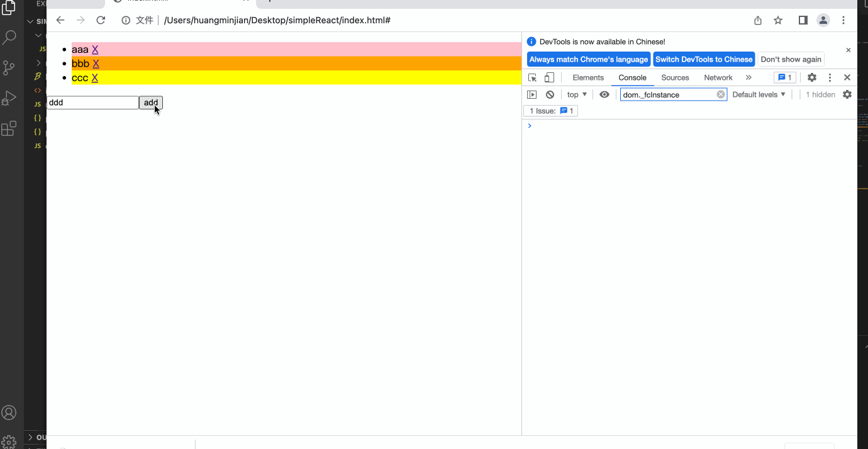This screenshot has width=868, height=449.
Task: Open the Default levels dropdown
Action: pyautogui.click(x=759, y=94)
